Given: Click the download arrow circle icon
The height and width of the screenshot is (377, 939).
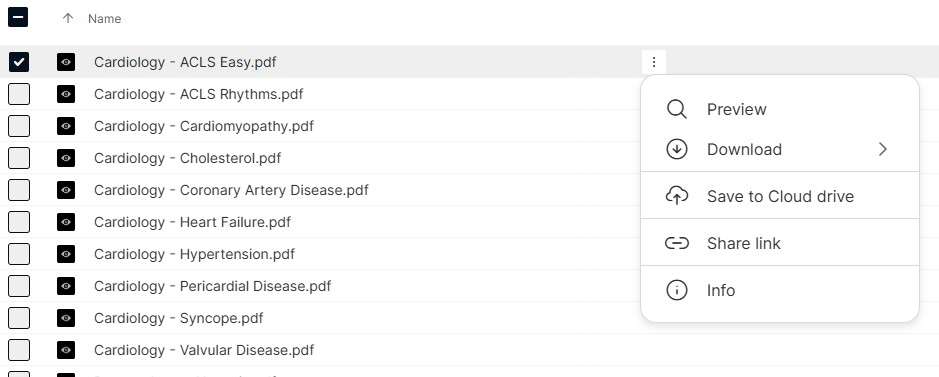Looking at the screenshot, I should 677,149.
